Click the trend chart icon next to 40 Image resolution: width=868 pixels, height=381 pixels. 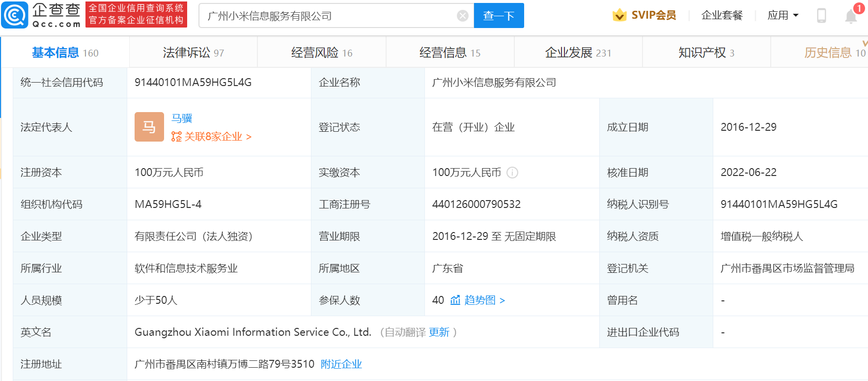[x=455, y=300]
